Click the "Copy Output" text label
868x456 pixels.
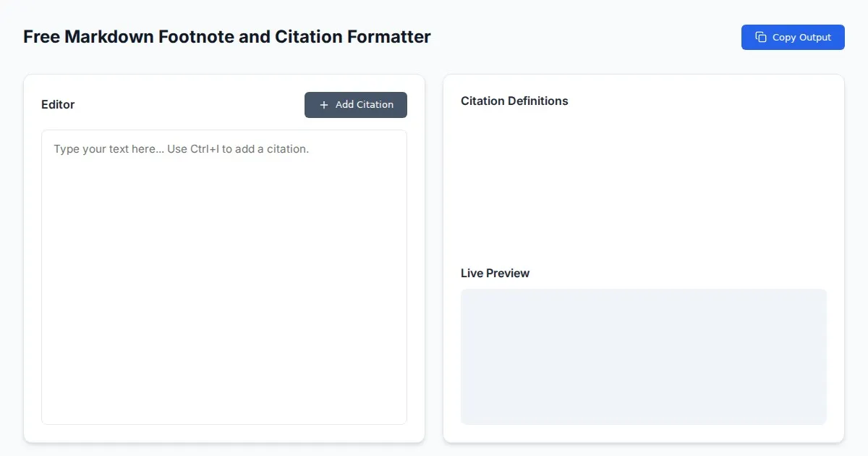click(x=801, y=38)
